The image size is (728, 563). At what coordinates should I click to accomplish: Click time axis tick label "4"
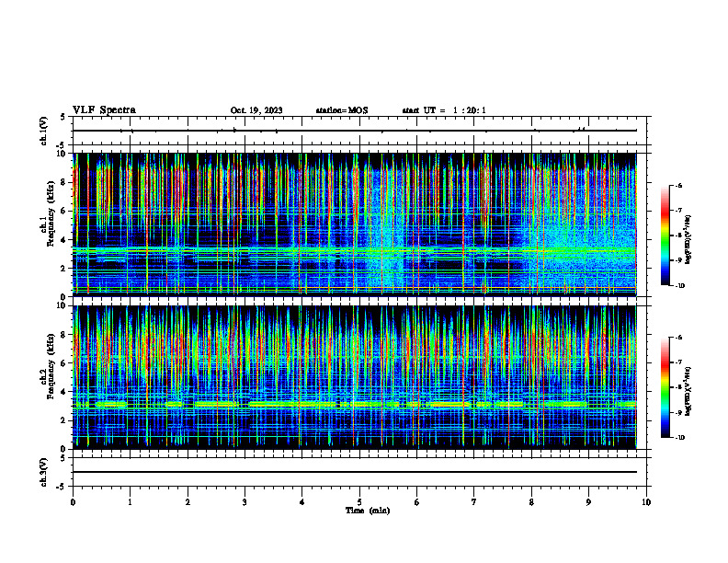[301, 502]
